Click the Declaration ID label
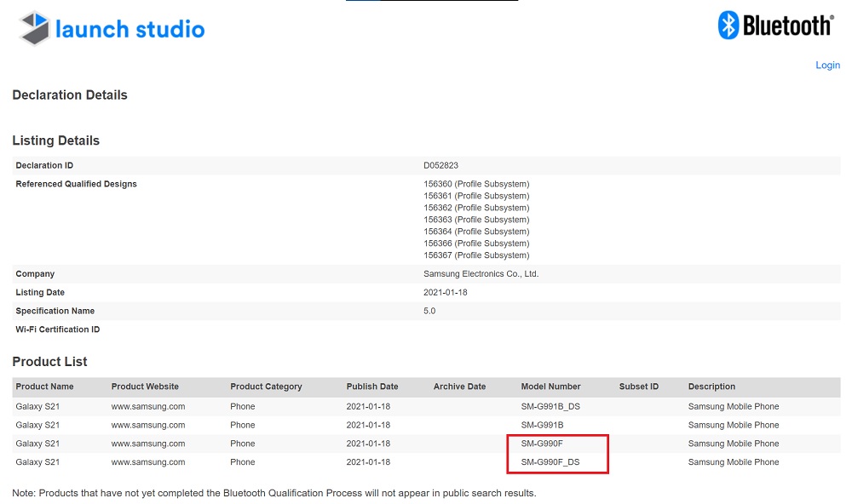Screen dimensions: 852x504 (44, 166)
